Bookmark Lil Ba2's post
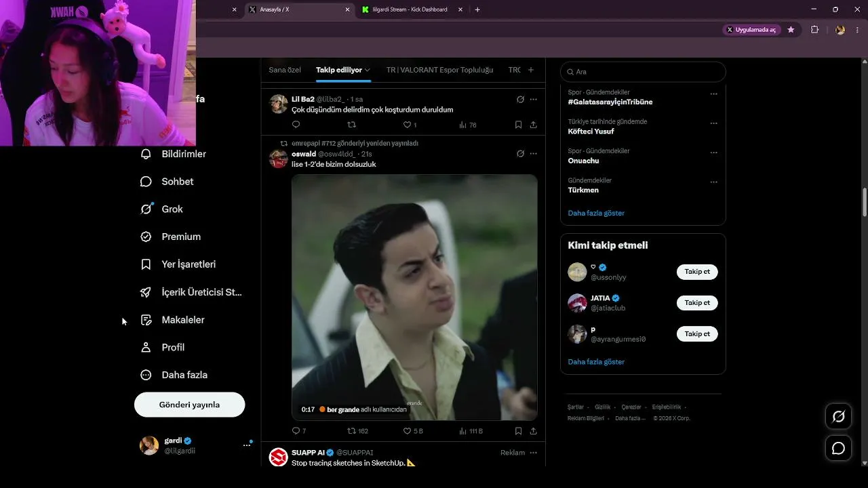This screenshot has width=868, height=488. coord(518,125)
